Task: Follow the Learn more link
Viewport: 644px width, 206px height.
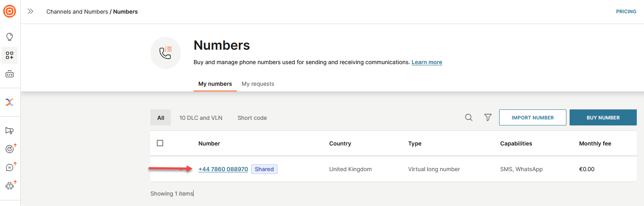Action: coord(427,62)
